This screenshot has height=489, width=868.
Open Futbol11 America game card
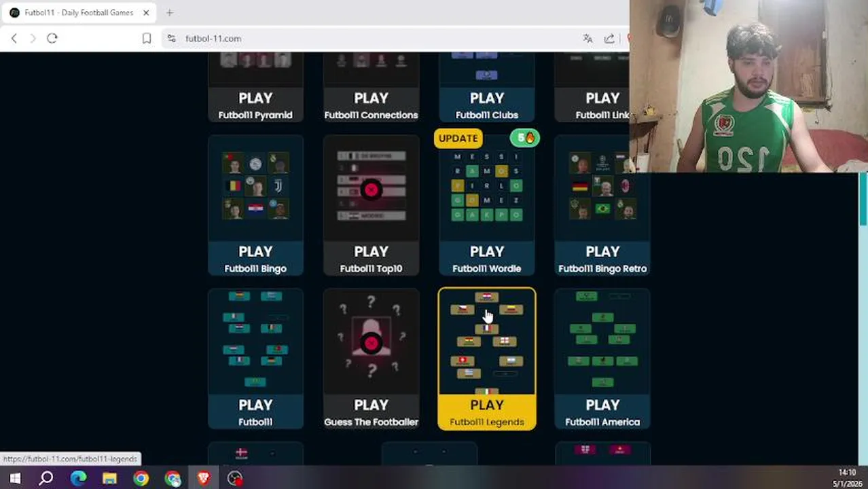point(602,359)
